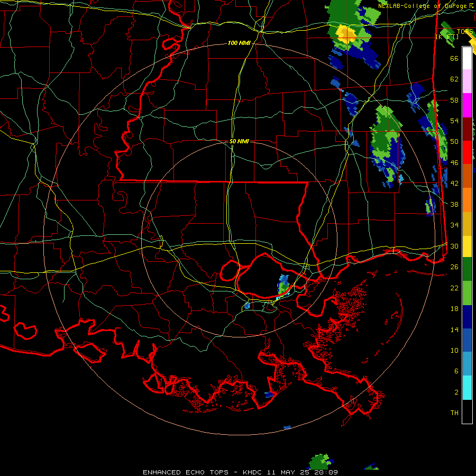The height and width of the screenshot is (476, 476).
Task: Click the legend value '34'
Action: click(x=454, y=225)
